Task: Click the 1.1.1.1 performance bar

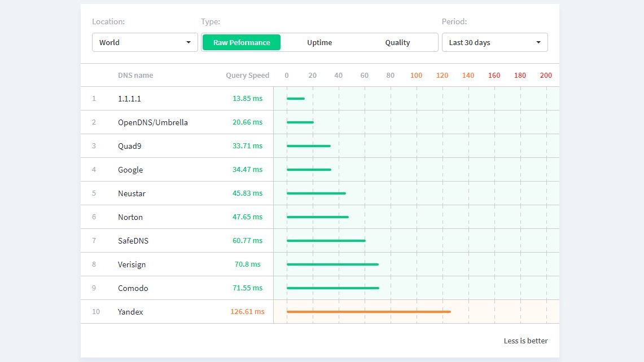Action: 296,99
